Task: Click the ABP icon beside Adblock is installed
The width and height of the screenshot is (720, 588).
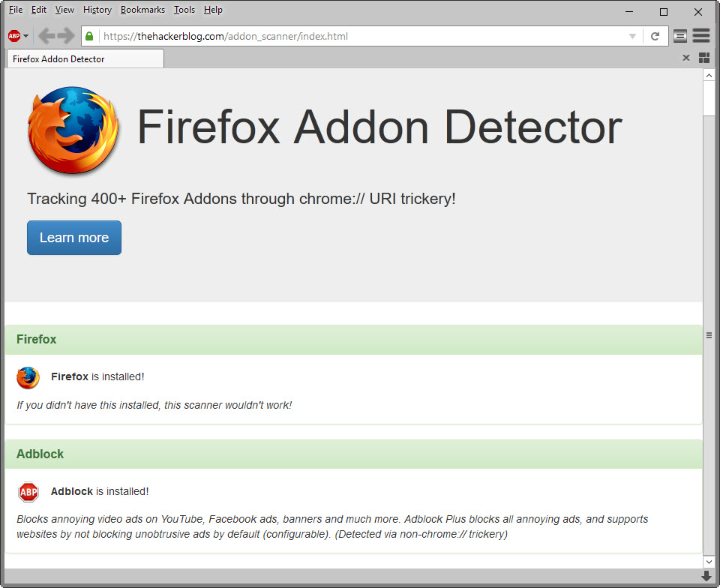Action: point(28,492)
